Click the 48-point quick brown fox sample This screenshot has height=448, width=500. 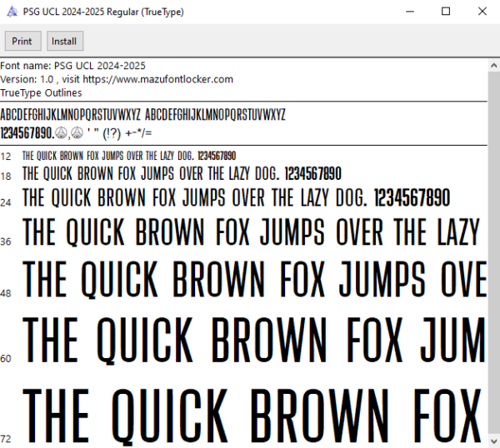255,280
